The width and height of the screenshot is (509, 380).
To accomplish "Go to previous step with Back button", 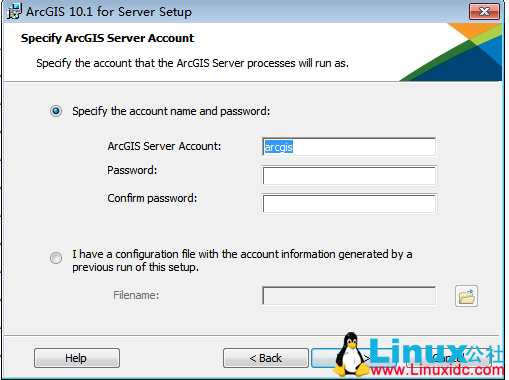I will pos(266,358).
